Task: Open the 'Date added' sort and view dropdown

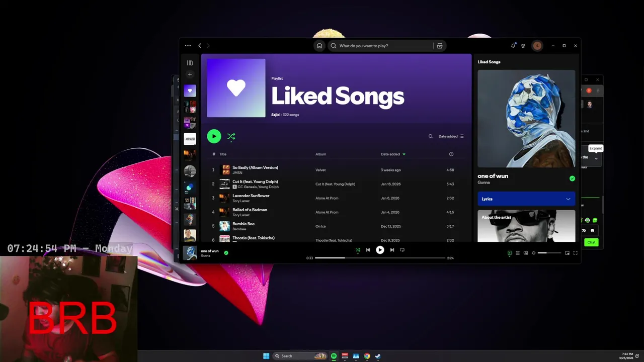Action: click(x=451, y=136)
